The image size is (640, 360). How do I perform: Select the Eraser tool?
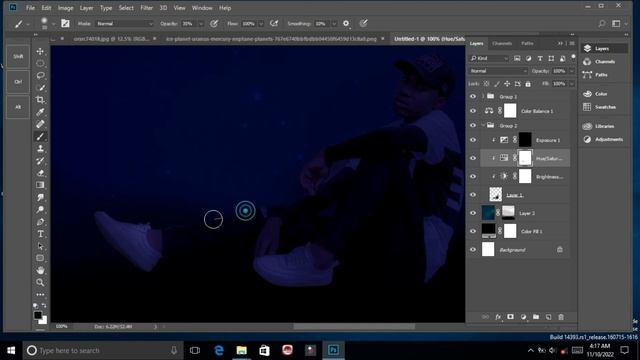40,173
